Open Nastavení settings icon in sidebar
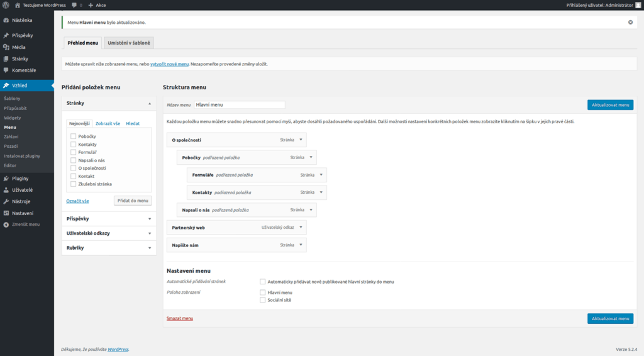644x356 pixels. tap(6, 213)
